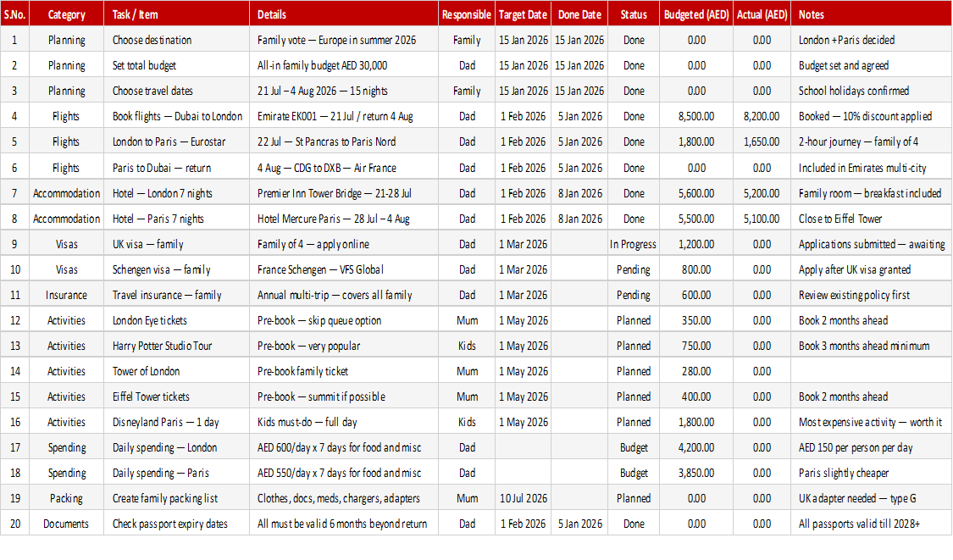Select the 'Book flights — Dubai to London' cell
The image size is (953, 560).
176,116
